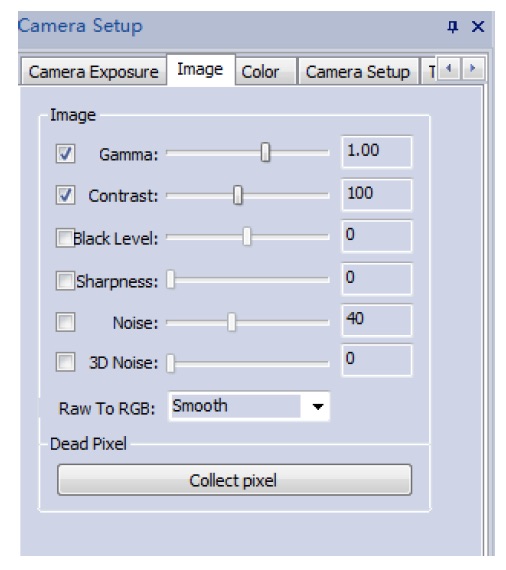
Task: Tick the Noise checkbox
Action: pyautogui.click(x=65, y=322)
